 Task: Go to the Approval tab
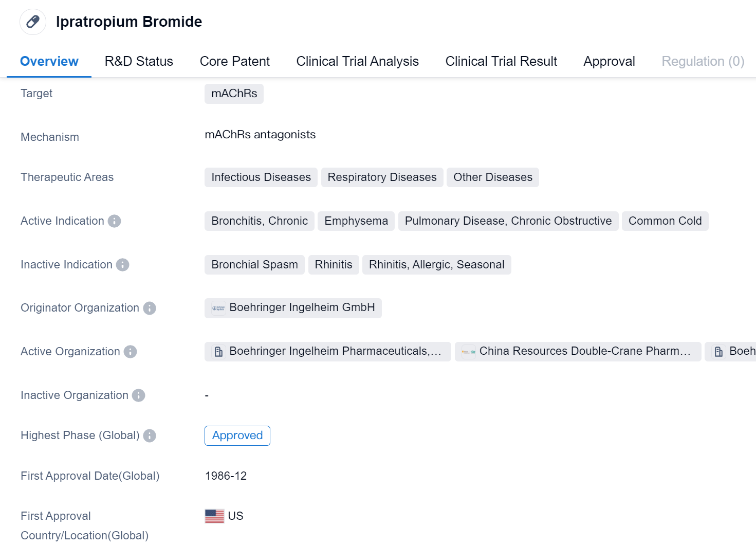tap(609, 61)
